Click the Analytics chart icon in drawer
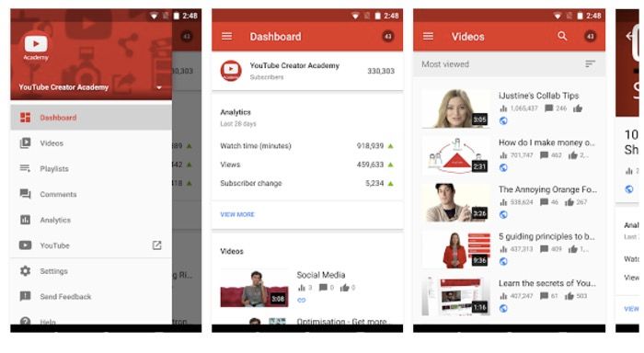The width and height of the screenshot is (644, 353). coord(26,220)
